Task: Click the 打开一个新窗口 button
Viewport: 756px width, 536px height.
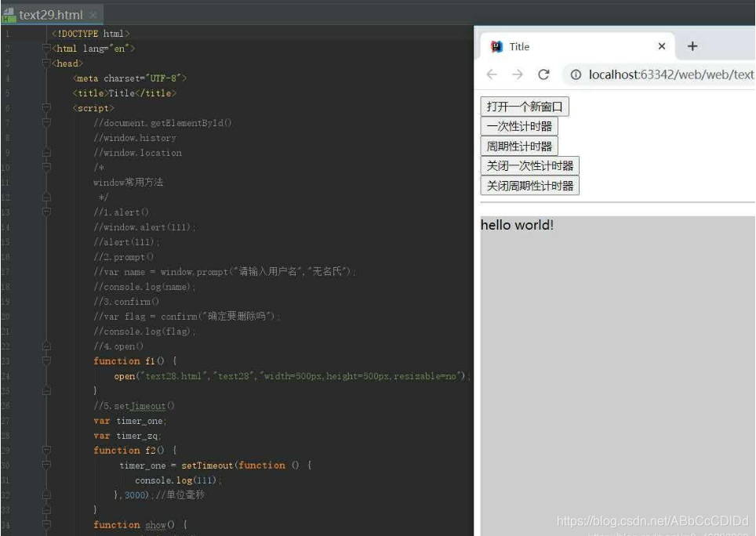Action: click(x=525, y=107)
